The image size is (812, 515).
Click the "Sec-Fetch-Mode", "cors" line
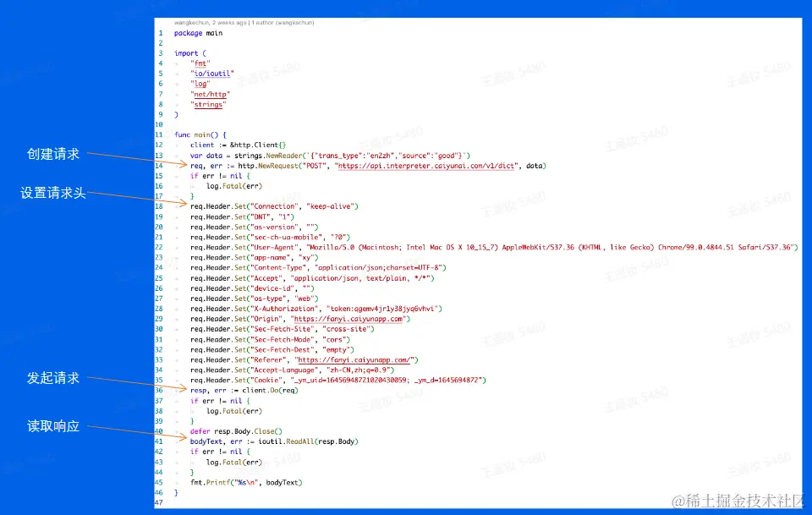click(271, 340)
